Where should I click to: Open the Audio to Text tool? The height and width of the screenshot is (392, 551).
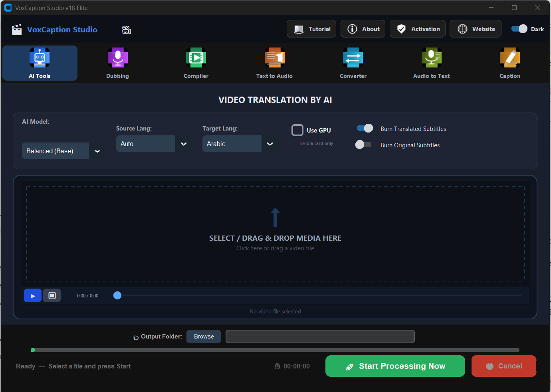431,63
